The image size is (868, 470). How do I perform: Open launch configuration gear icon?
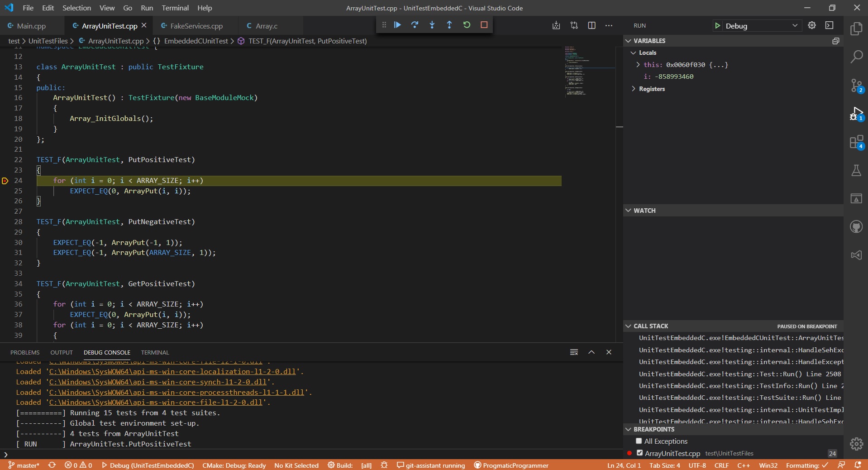tap(812, 26)
